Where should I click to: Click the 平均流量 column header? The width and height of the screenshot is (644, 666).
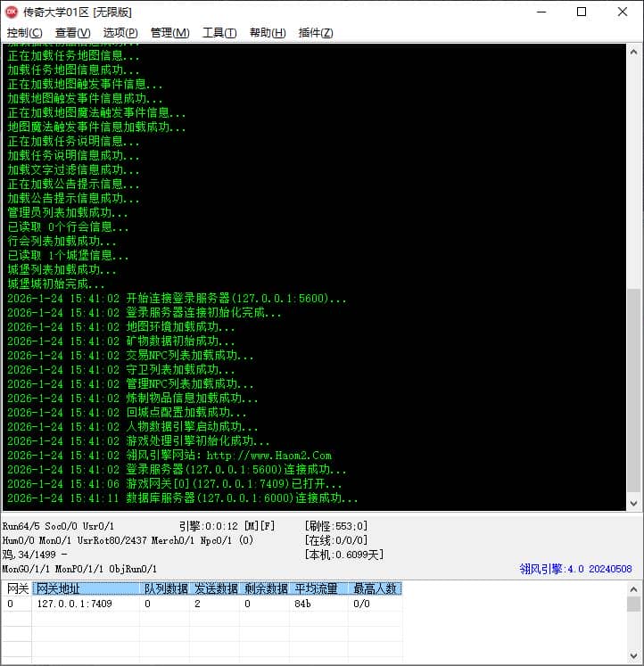click(x=319, y=588)
